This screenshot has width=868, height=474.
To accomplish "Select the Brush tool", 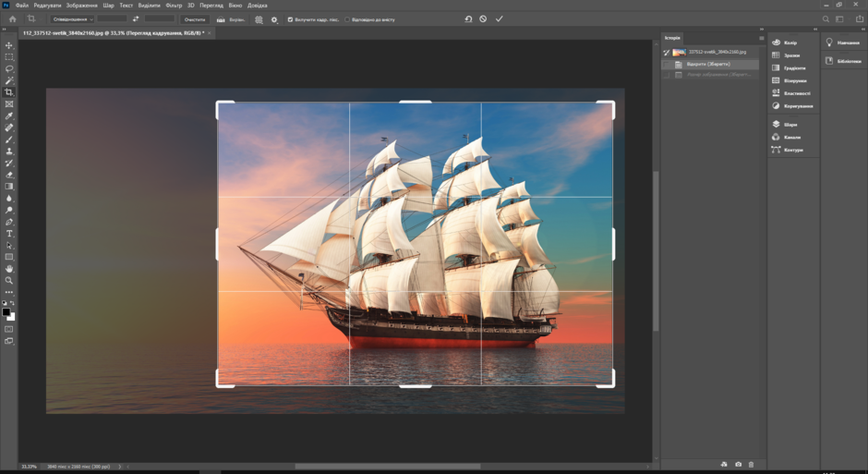I will 9,140.
